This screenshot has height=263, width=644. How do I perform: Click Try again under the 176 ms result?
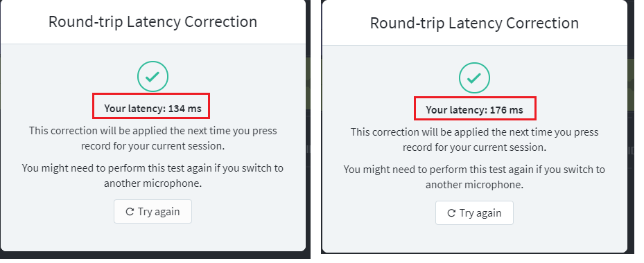tap(474, 213)
